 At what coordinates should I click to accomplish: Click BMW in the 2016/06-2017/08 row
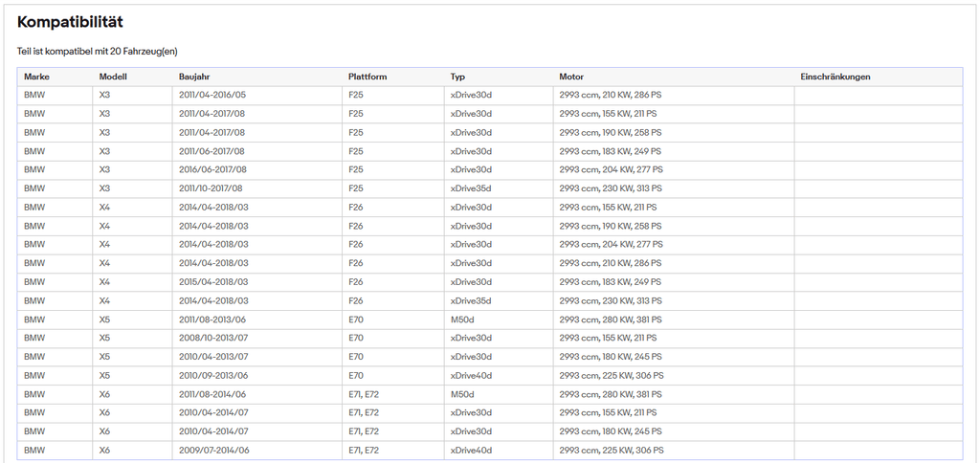34,169
